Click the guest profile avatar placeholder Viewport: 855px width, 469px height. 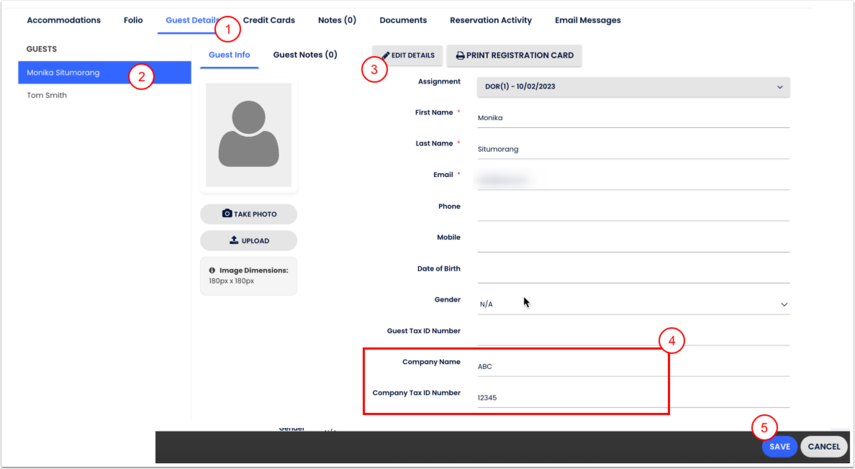pyautogui.click(x=248, y=135)
